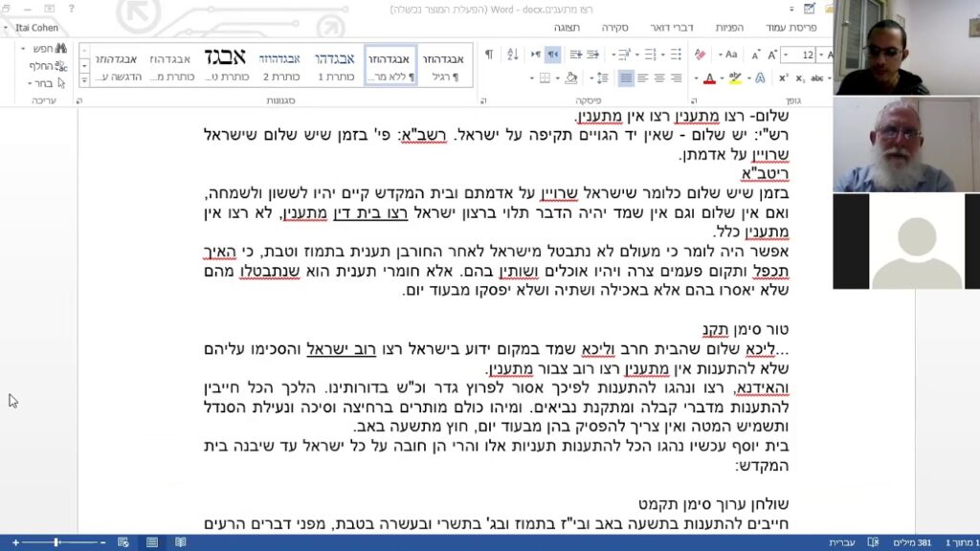Toggle superscript formatting
Viewport: 980px width, 551px height.
click(x=783, y=78)
